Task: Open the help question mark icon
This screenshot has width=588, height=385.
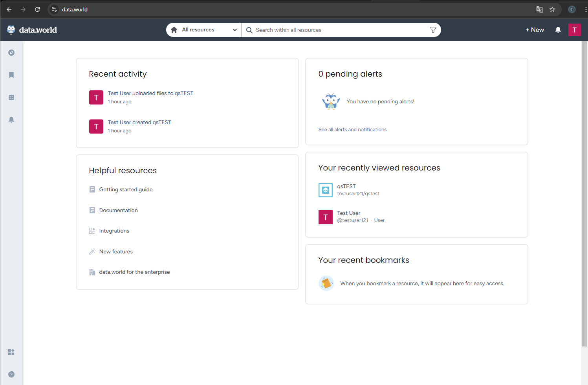Action: click(x=11, y=374)
